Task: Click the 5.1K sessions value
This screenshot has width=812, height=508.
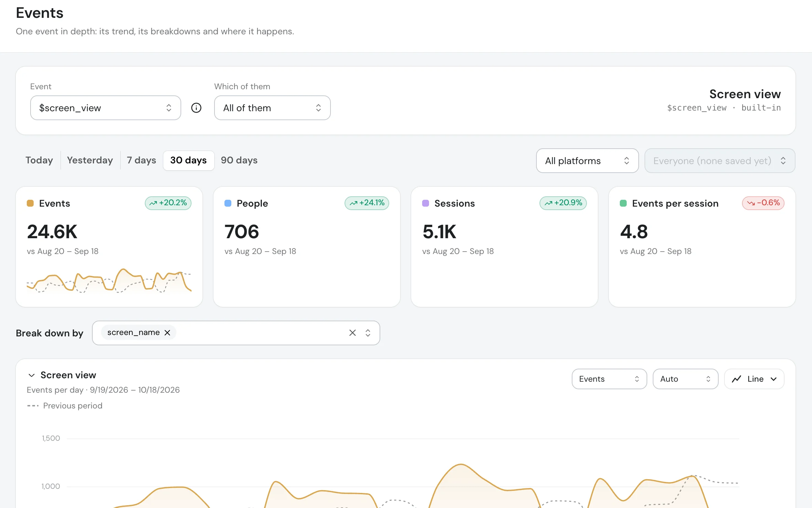Action: (x=439, y=232)
